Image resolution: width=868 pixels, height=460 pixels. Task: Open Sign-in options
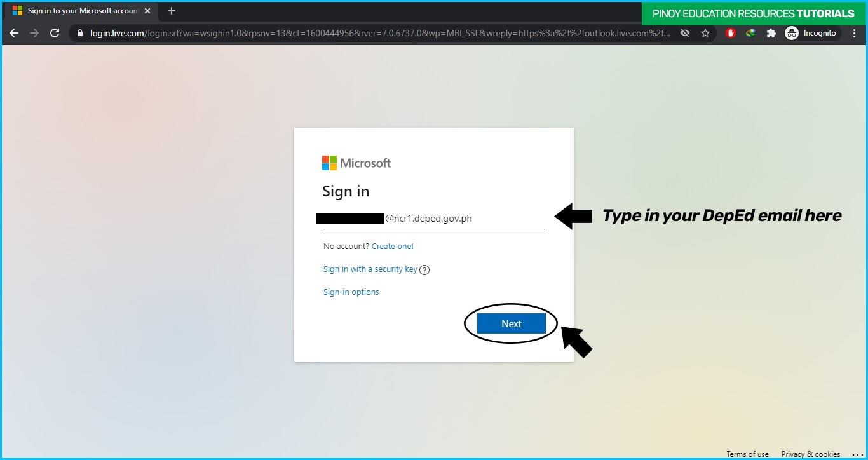tap(351, 292)
